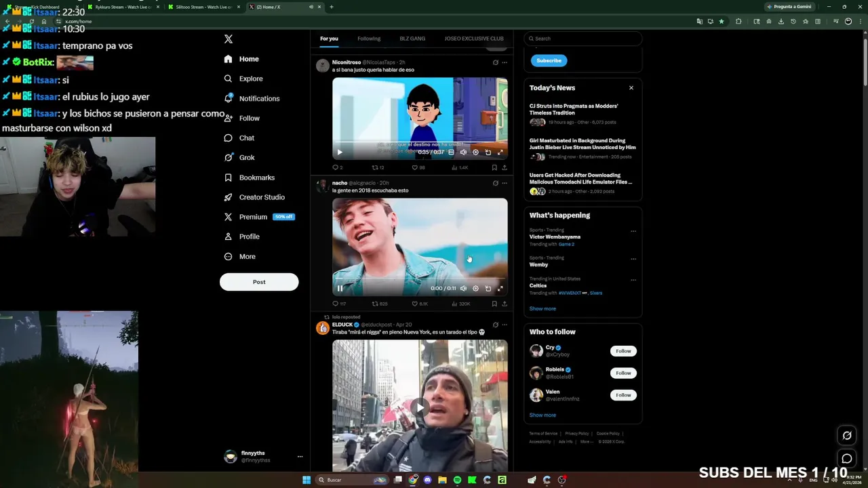Open more options on the Niconitroso post

click(505, 62)
